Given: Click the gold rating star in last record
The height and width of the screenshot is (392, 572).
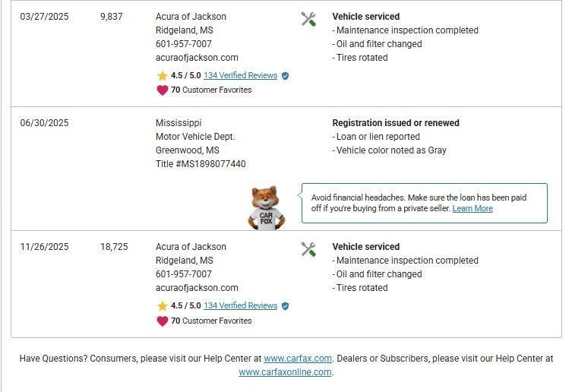Looking at the screenshot, I should [x=162, y=306].
